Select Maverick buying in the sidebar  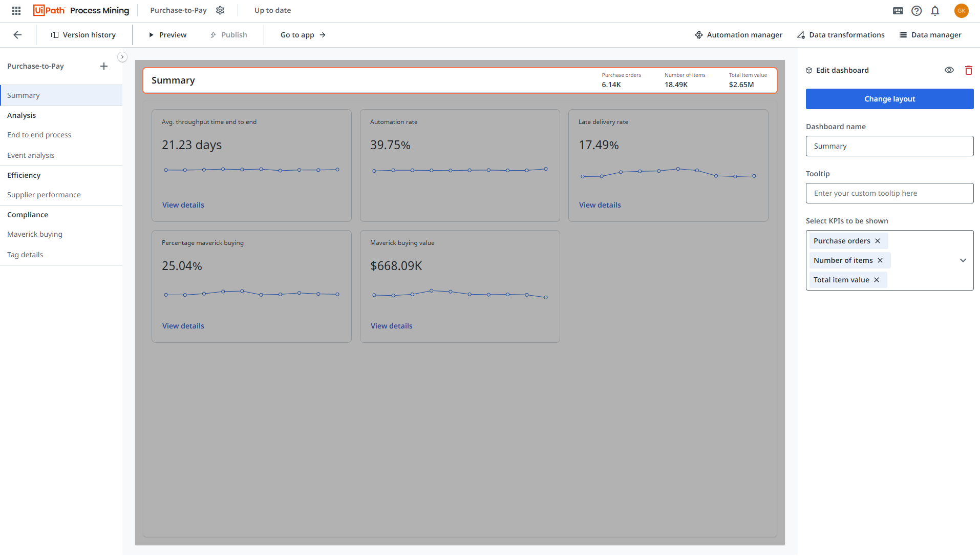pyautogui.click(x=35, y=234)
